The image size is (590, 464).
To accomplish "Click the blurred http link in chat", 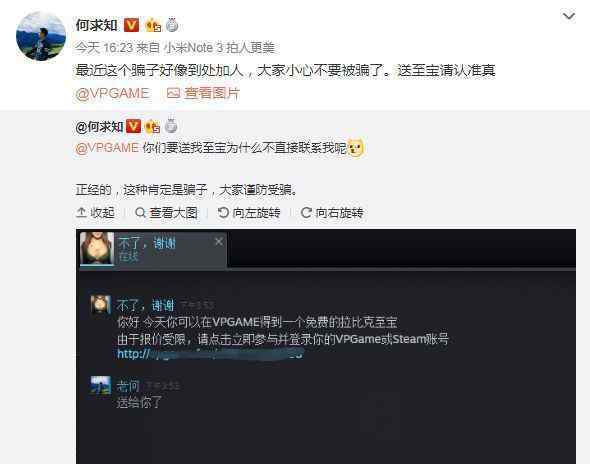I will (210, 354).
